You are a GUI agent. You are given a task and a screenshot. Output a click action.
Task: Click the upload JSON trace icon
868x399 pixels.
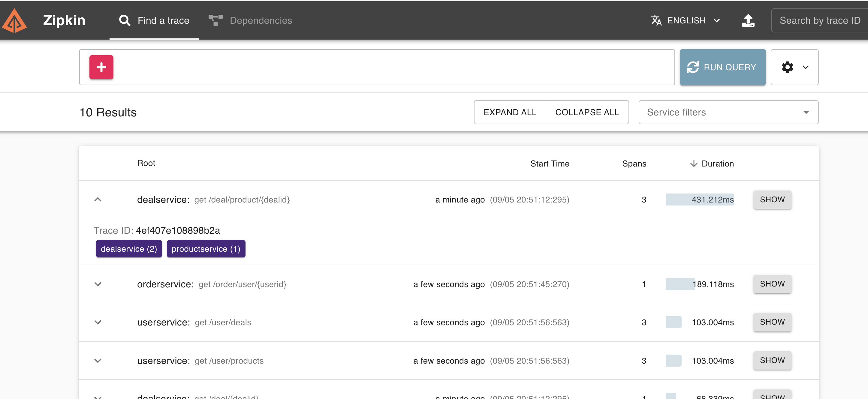click(x=748, y=20)
